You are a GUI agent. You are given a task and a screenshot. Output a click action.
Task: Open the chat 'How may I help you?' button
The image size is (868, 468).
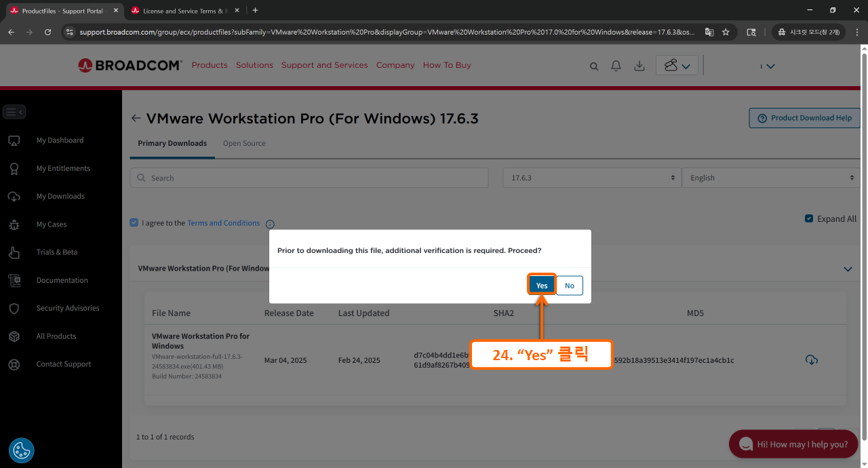(x=793, y=444)
